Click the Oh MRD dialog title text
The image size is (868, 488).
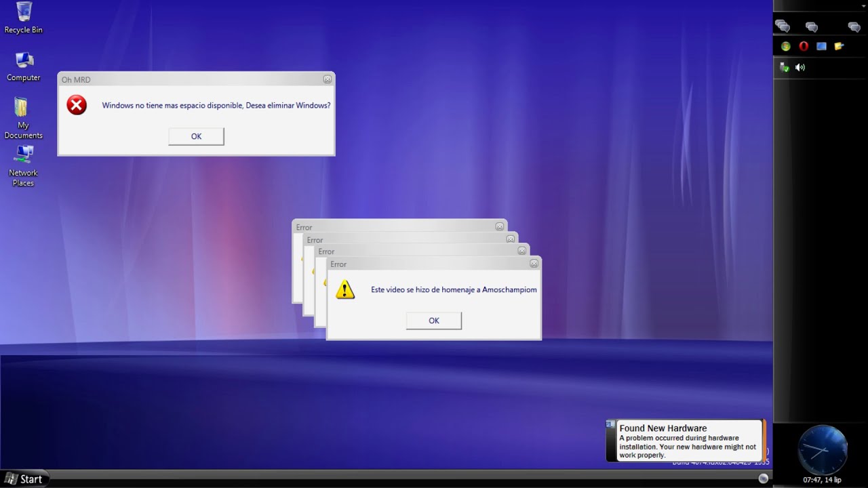76,79
